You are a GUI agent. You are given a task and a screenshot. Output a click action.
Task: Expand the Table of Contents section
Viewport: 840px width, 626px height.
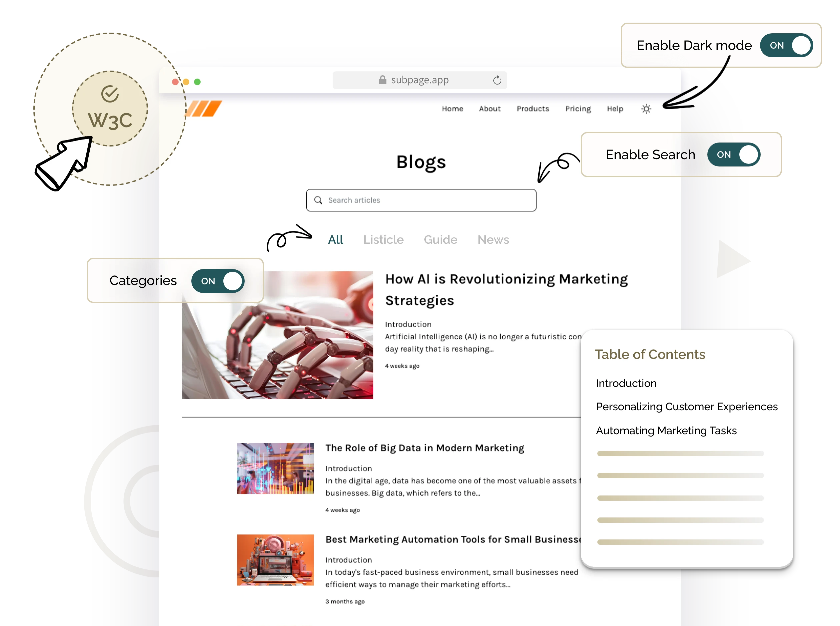coord(650,354)
